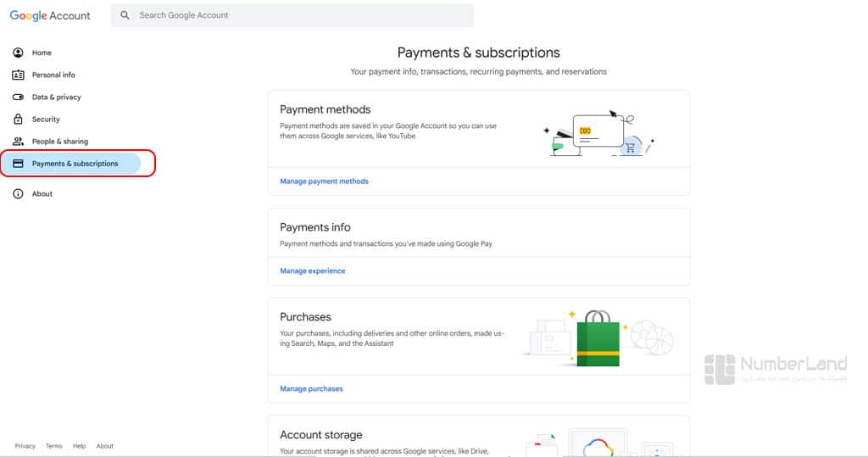Click the About info circle icon

[19, 194]
